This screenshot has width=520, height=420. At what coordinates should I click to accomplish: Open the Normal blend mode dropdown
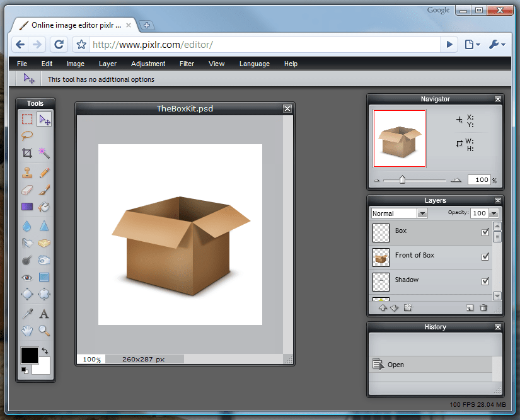399,213
